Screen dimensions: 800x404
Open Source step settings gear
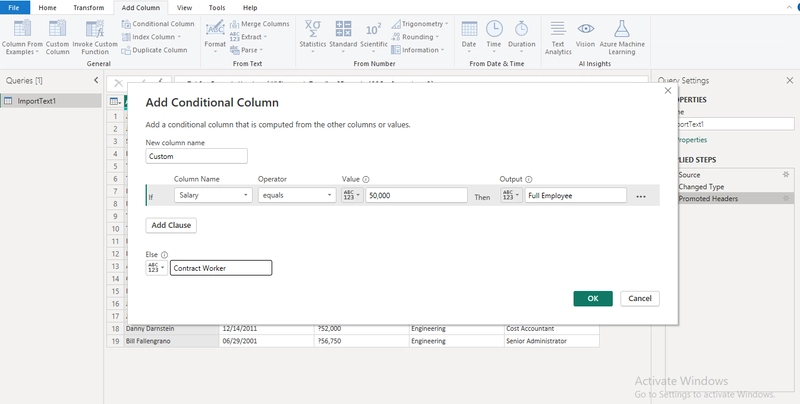click(x=786, y=174)
